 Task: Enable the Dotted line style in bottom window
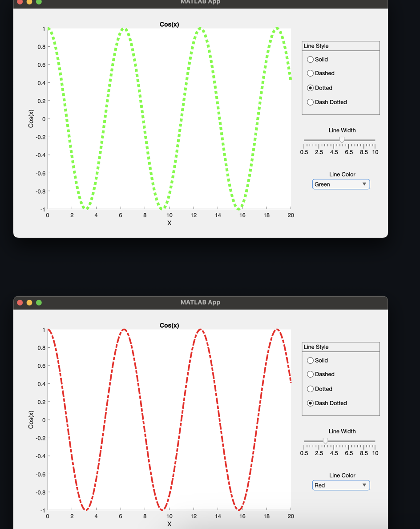click(x=310, y=389)
